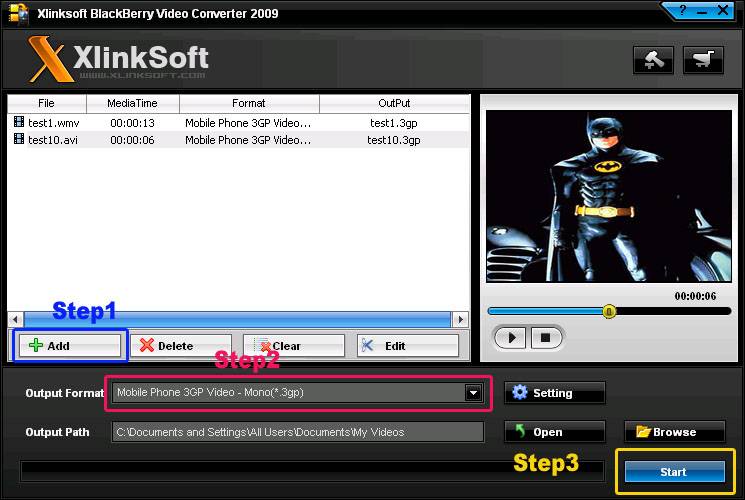Click the 00:00:13 media time cell
The height and width of the screenshot is (500, 745).
133,123
